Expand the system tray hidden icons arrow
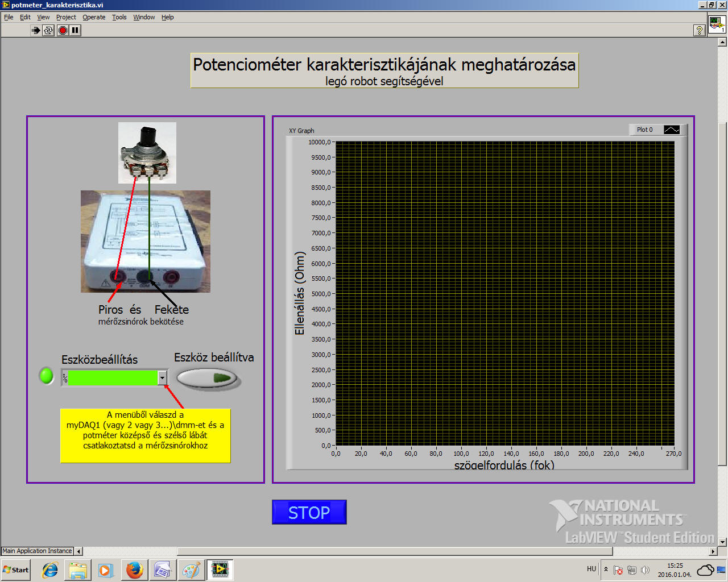The width and height of the screenshot is (728, 582). tap(606, 569)
